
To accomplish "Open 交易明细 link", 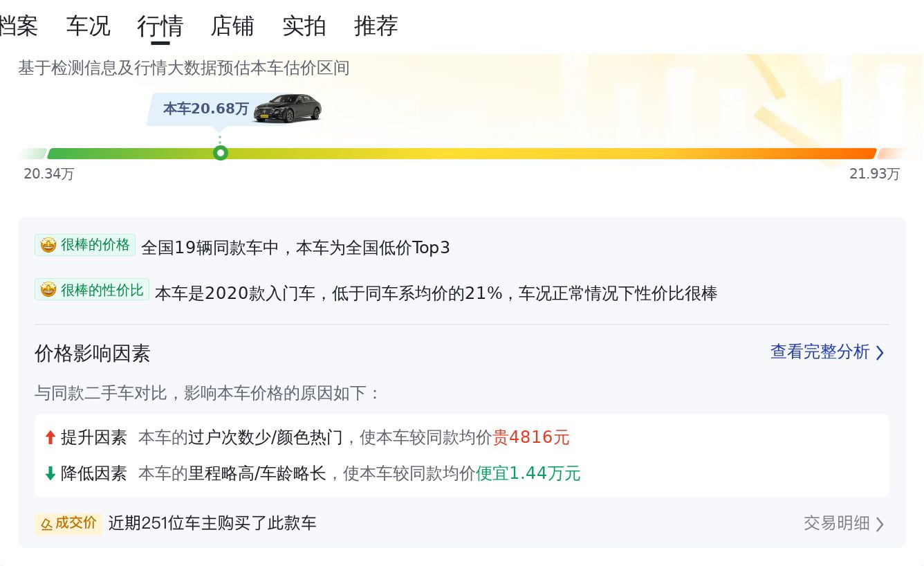I will [x=836, y=523].
